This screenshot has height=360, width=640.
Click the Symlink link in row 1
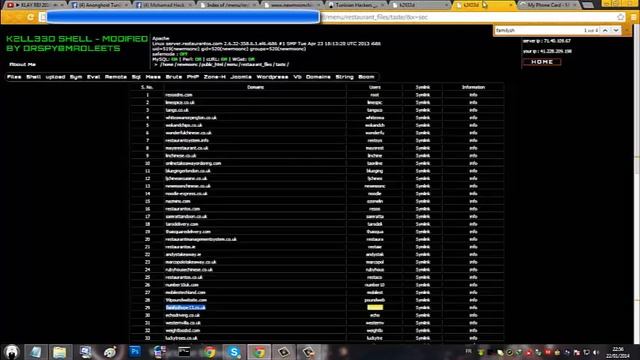423,95
